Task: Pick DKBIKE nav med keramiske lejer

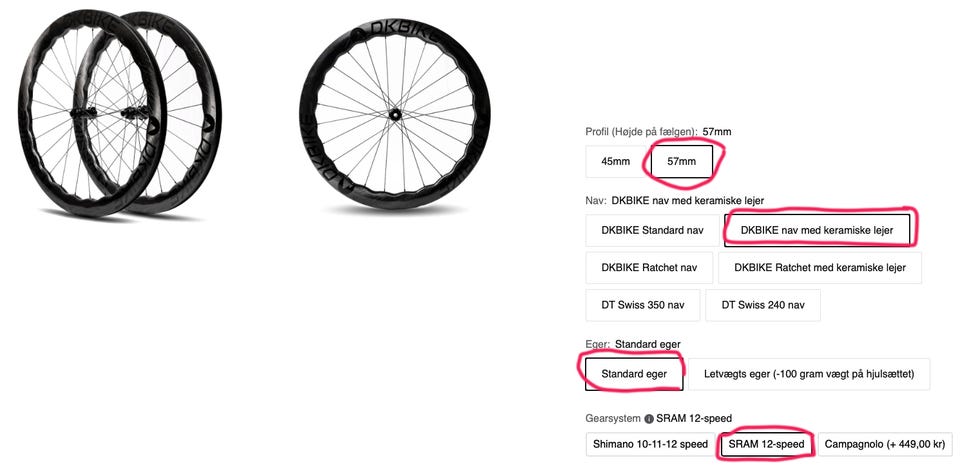Action: click(818, 229)
